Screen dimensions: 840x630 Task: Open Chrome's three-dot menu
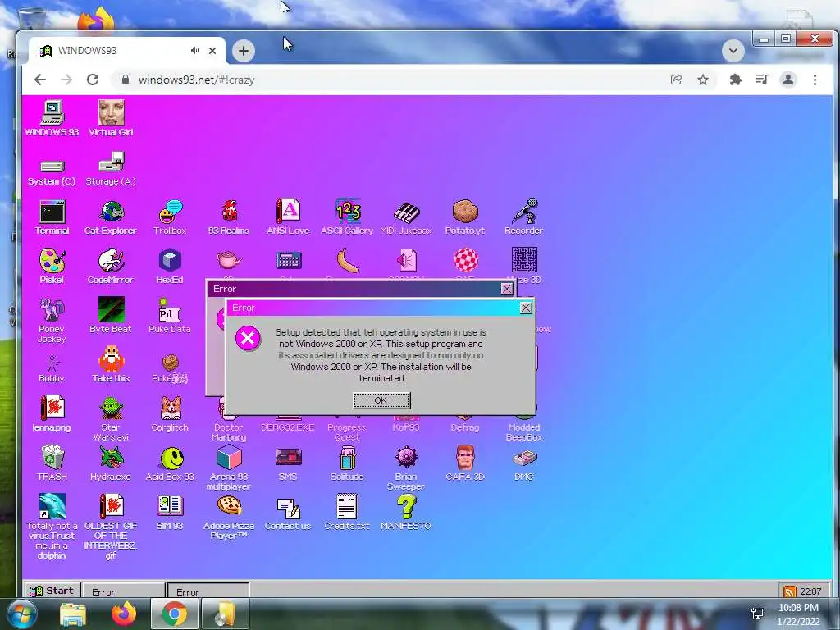815,80
